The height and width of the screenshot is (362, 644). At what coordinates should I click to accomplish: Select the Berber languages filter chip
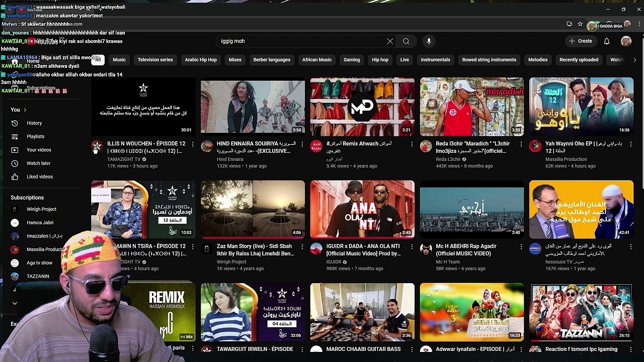tap(272, 60)
